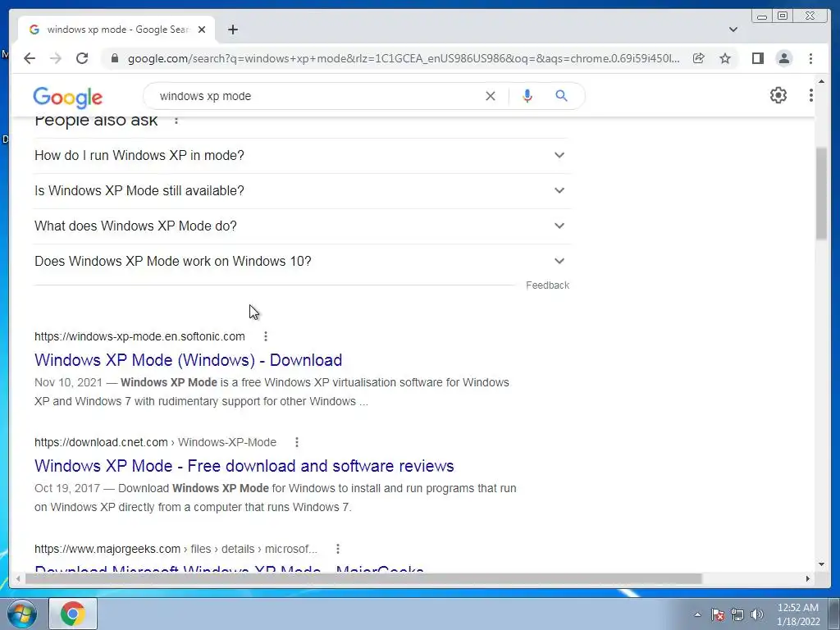This screenshot has width=840, height=630.
Task: Click the vertical scrollbar thumb
Action: click(822, 193)
